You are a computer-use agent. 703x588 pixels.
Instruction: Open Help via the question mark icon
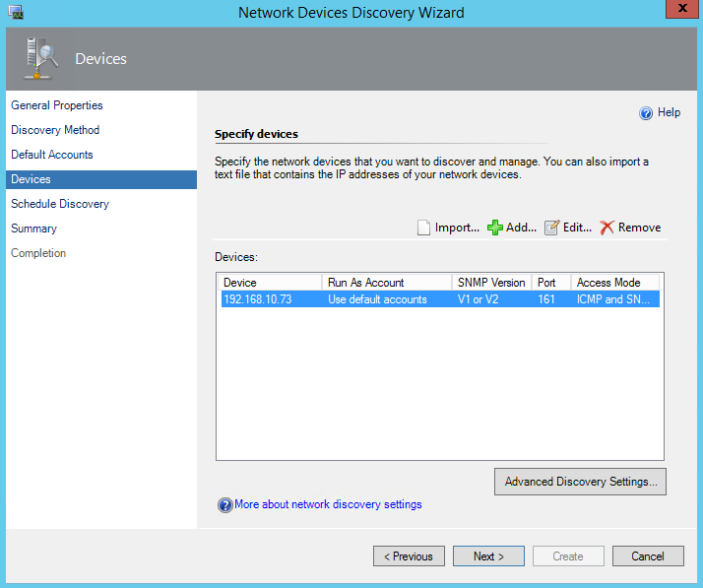[646, 113]
